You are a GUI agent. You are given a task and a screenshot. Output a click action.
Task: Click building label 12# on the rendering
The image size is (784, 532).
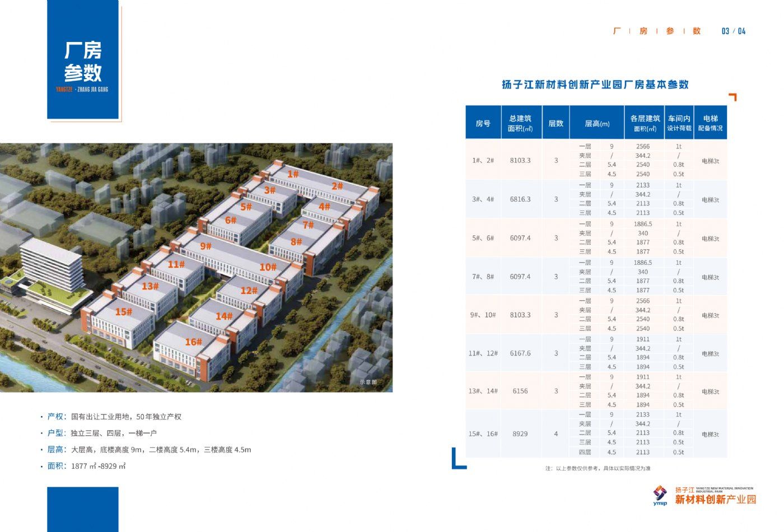pyautogui.click(x=249, y=290)
